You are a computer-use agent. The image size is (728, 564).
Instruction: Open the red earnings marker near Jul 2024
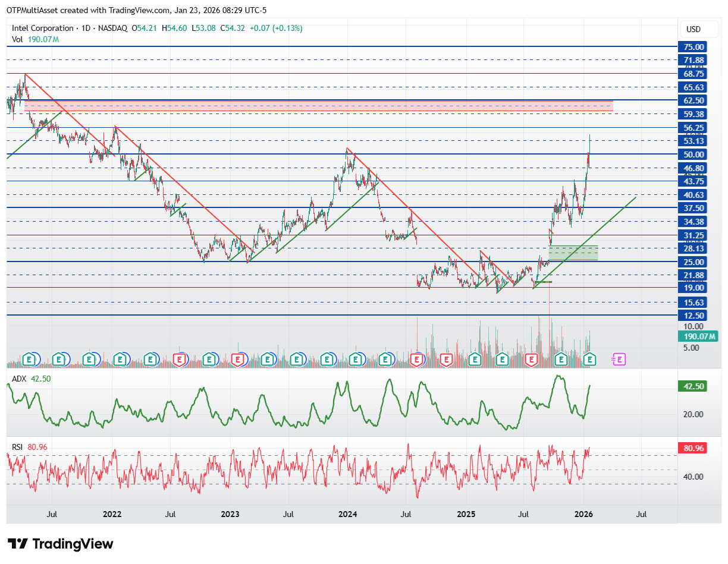click(417, 359)
